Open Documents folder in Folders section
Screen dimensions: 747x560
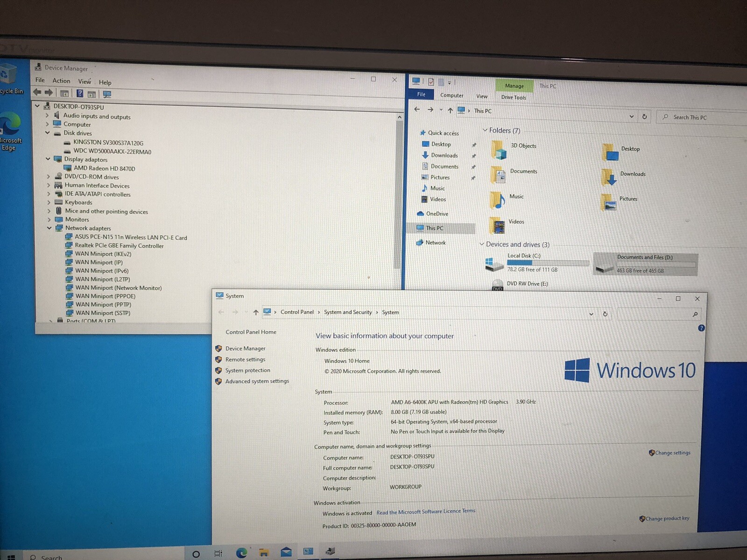pyautogui.click(x=514, y=175)
